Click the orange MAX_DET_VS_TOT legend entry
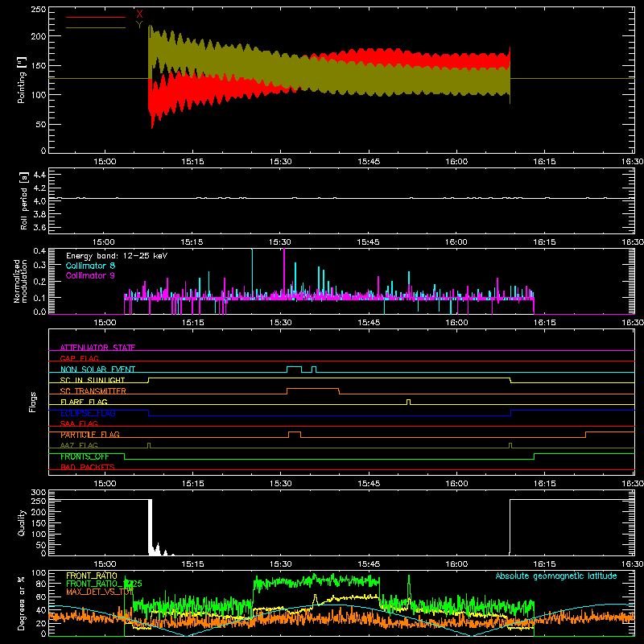The height and width of the screenshot is (644, 644). [100, 592]
